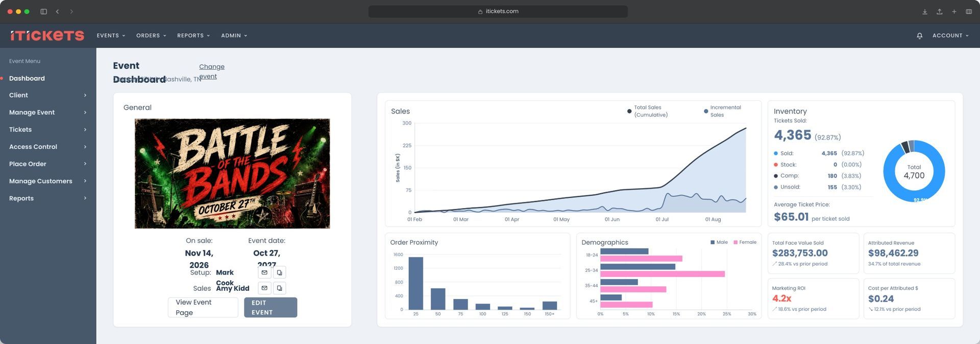The width and height of the screenshot is (980, 344).
Task: Click the 4.2x Marketing ROI value
Action: (x=781, y=299)
